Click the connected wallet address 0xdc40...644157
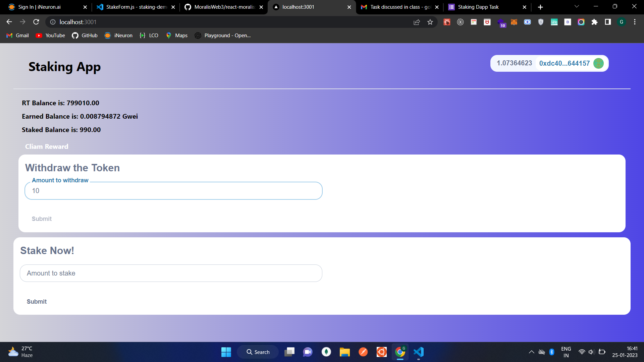Screen dimensions: 644x362 564,63
